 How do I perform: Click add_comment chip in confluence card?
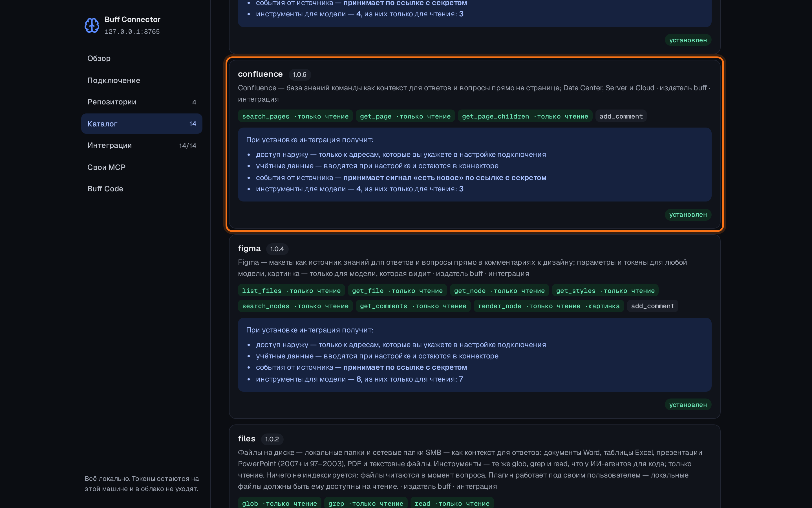621,116
